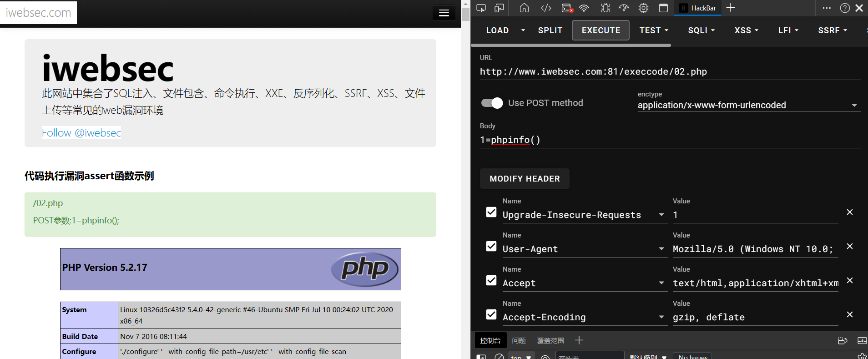Remove the Accept-Encoding header row
Image resolution: width=868 pixels, height=359 pixels.
pyautogui.click(x=849, y=314)
